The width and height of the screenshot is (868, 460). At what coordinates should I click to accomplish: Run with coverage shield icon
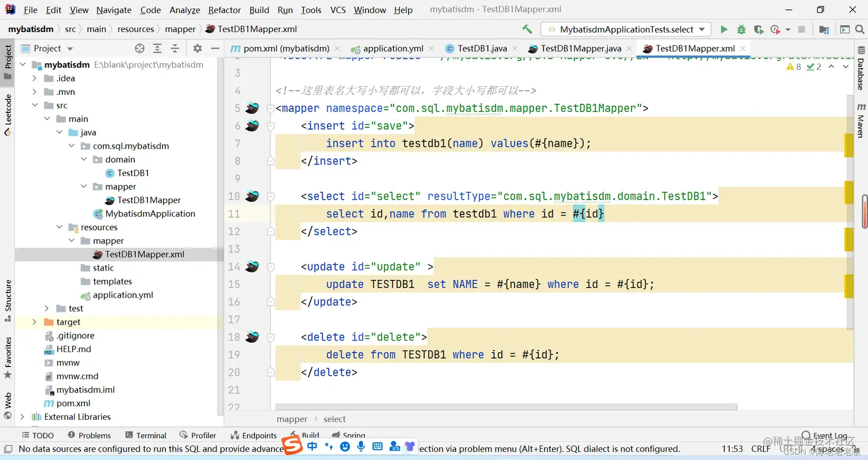tap(758, 29)
